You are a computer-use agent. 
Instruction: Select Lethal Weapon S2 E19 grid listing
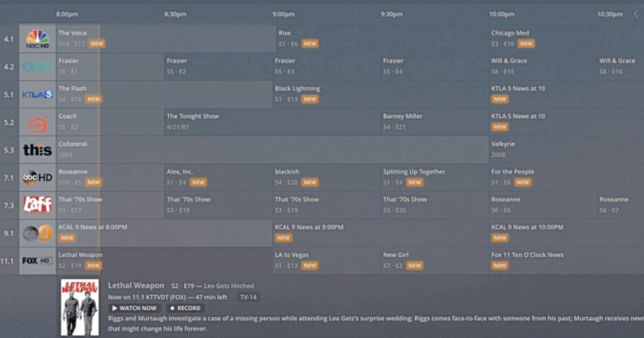coord(164,261)
